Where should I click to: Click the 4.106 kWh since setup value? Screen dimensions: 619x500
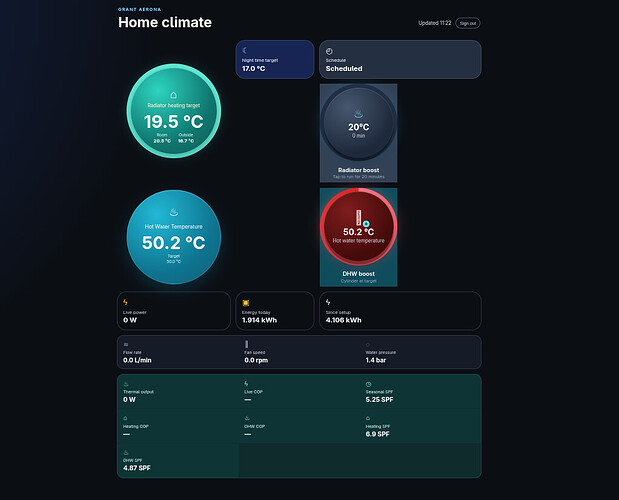click(x=343, y=320)
